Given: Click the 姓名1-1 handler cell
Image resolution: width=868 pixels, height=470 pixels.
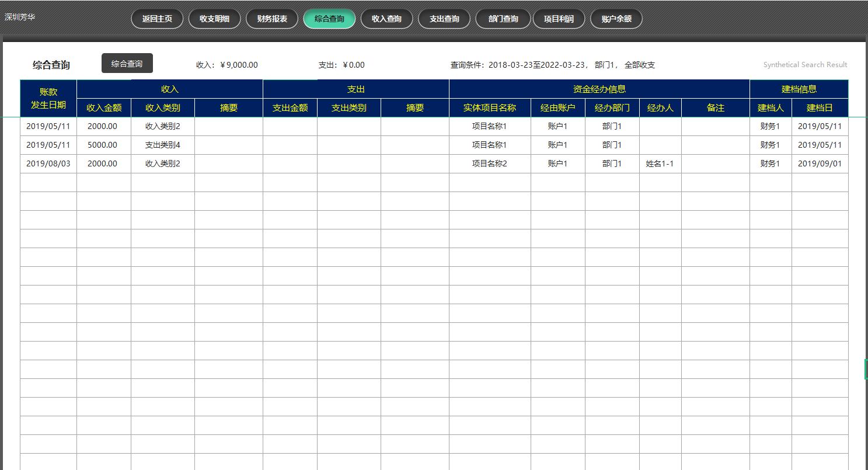Looking at the screenshot, I should [x=660, y=163].
